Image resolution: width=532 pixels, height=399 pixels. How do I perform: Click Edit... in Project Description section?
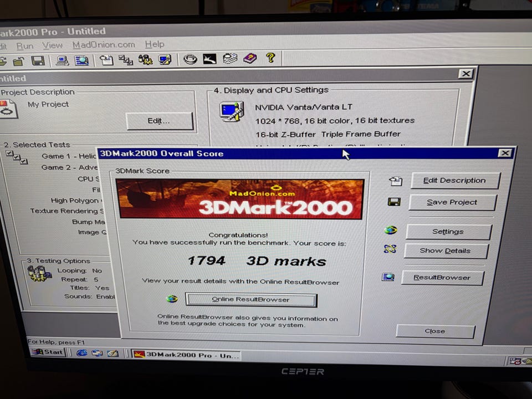coord(159,121)
